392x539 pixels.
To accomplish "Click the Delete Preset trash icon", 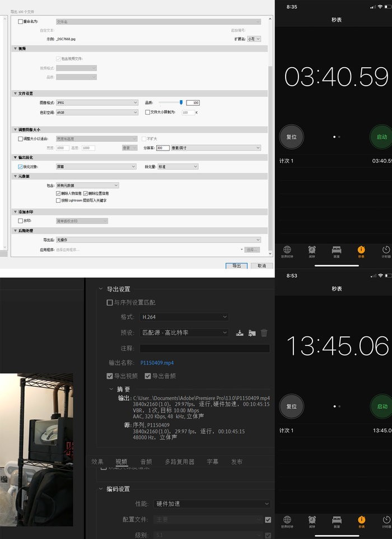I will 264,333.
